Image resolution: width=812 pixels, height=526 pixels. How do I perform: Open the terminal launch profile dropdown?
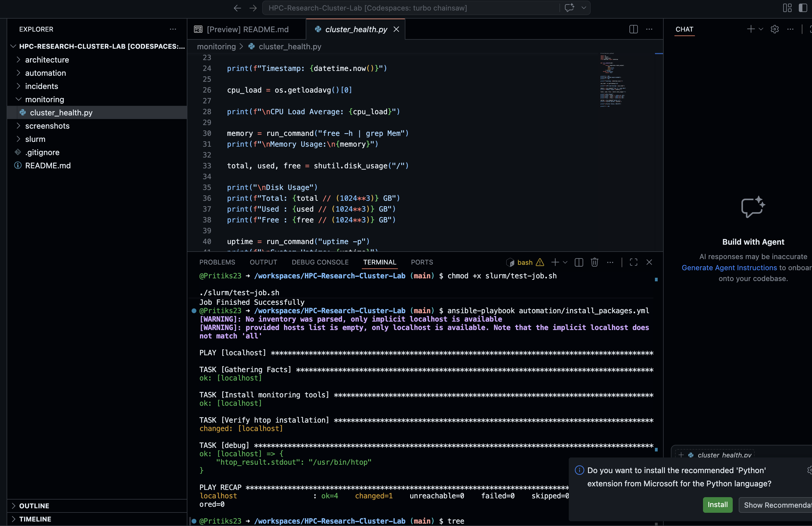tap(565, 262)
